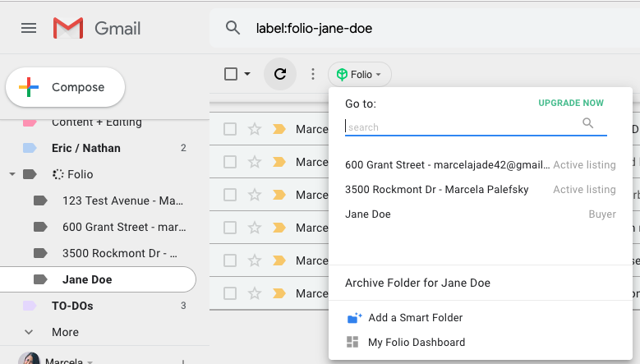Tick the checkbox on the first email row
Screen dimensions: 640x364
pos(230,129)
